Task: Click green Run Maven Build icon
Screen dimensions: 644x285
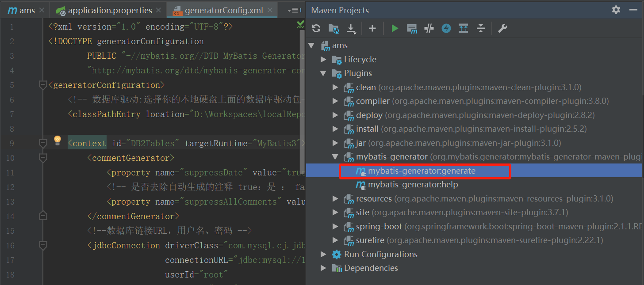Action: pos(395,28)
